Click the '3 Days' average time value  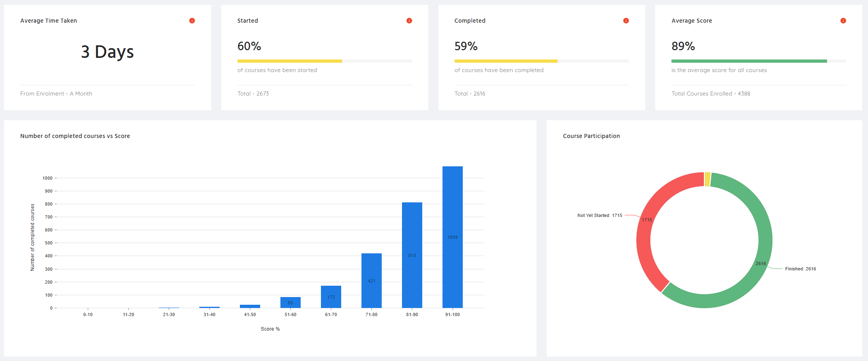coord(107,52)
